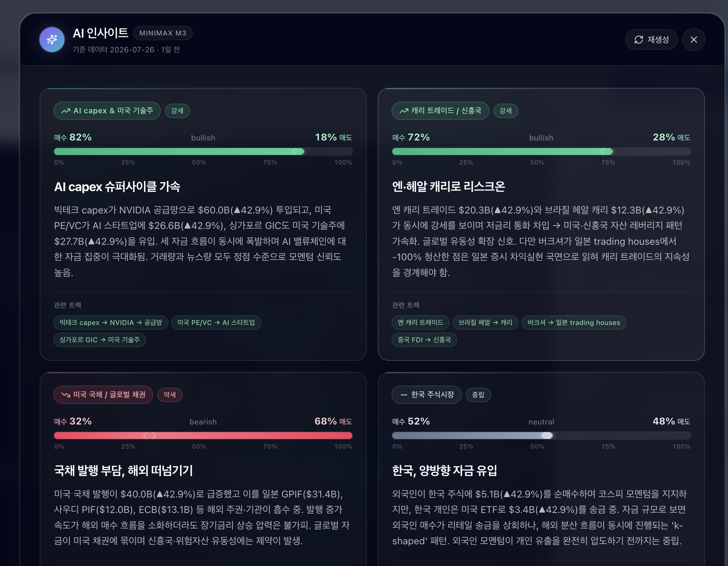Click neutral dash icon in 한국 주식시장 chip

click(x=404, y=395)
